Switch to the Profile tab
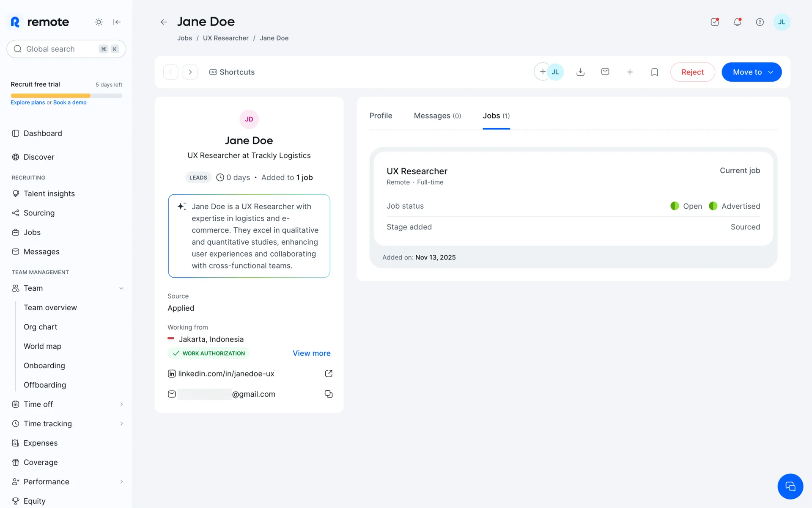Viewport: 812px width, 508px height. (381, 116)
